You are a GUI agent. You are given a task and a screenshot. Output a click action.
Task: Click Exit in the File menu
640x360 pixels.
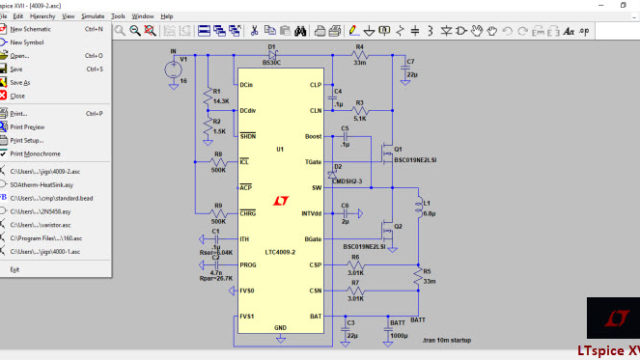(x=15, y=269)
